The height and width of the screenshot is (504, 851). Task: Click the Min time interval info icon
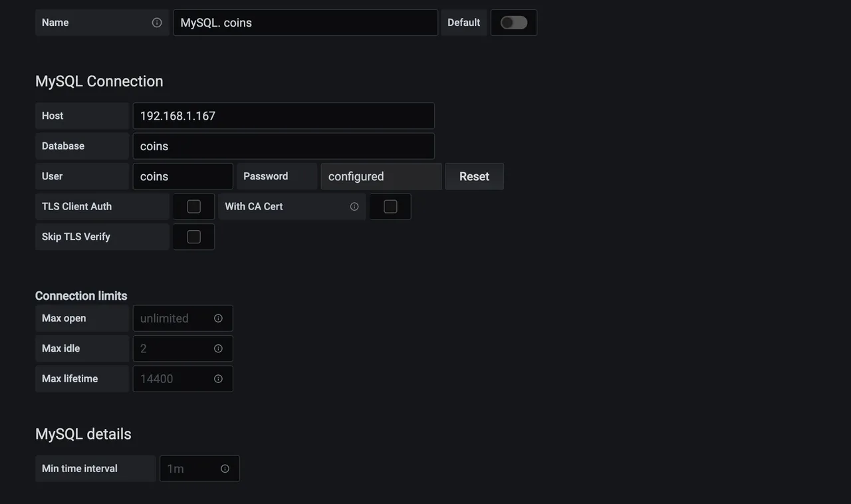[225, 469]
